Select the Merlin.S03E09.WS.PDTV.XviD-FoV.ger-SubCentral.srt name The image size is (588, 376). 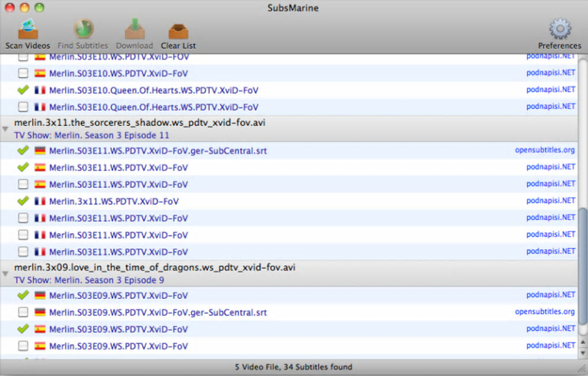pos(158,313)
